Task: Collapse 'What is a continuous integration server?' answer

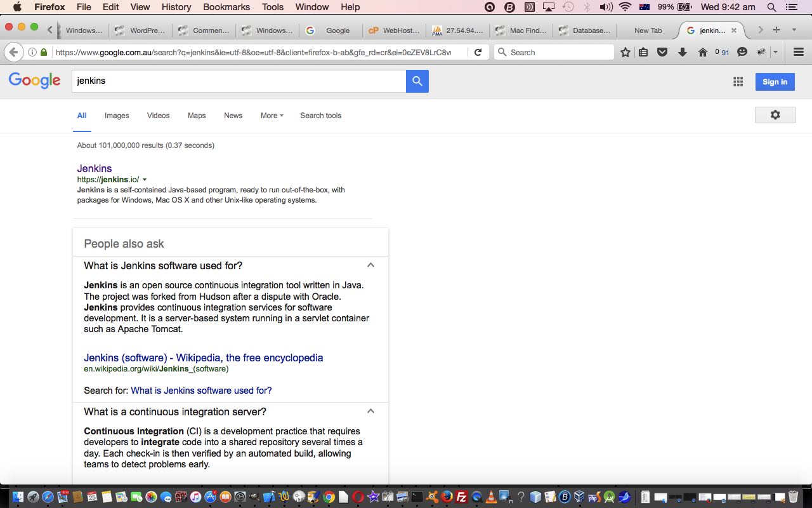Action: 371,411
